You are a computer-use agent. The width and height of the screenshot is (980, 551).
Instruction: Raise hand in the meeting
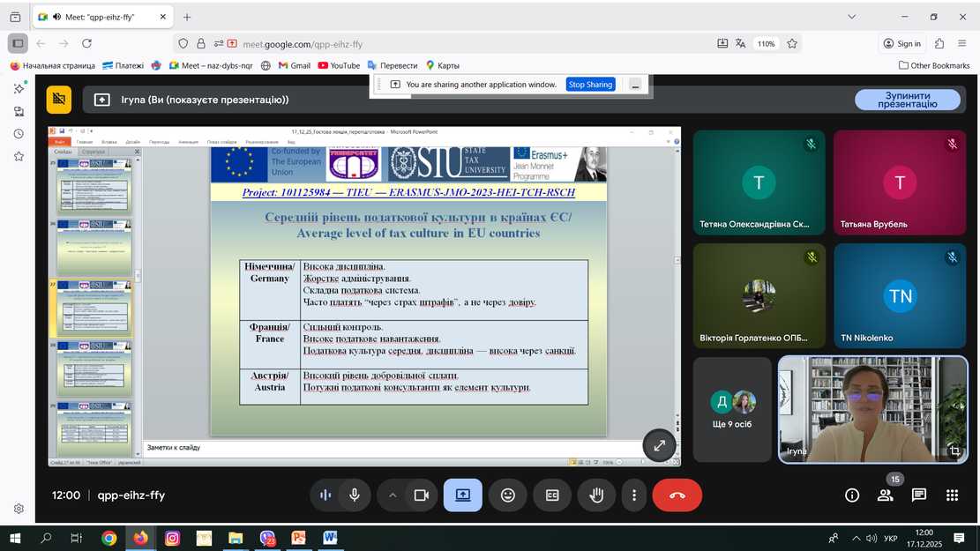click(x=596, y=495)
